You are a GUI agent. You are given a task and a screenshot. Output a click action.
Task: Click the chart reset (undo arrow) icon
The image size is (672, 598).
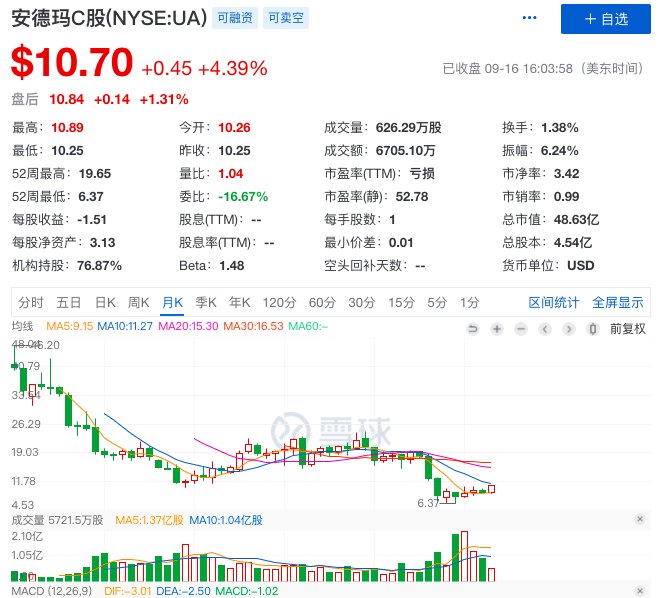point(473,329)
